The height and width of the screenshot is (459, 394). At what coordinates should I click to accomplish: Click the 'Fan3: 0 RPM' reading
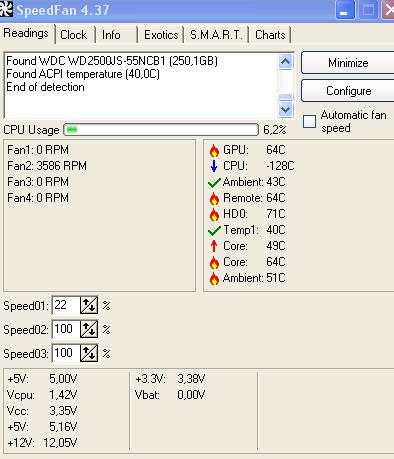pyautogui.click(x=38, y=182)
